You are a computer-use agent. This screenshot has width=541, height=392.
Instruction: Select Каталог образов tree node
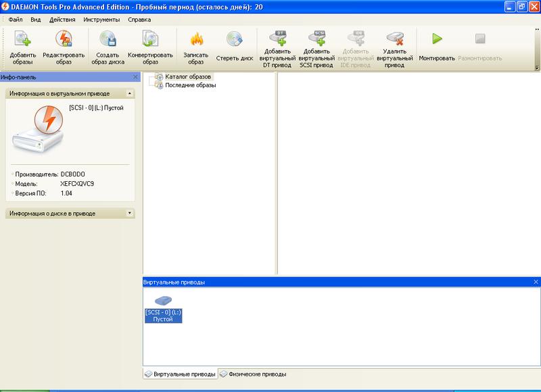click(x=189, y=77)
